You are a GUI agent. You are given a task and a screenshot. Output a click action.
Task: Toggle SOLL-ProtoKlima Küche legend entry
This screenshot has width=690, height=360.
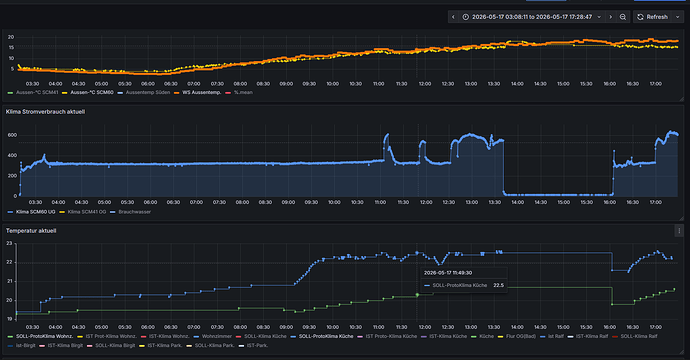click(x=326, y=336)
